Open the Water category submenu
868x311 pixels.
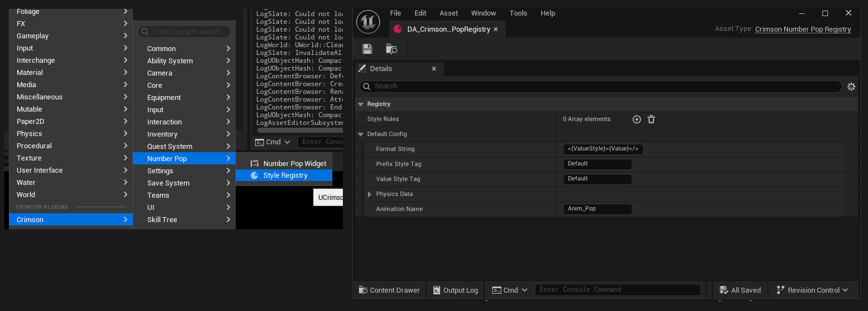(x=71, y=183)
